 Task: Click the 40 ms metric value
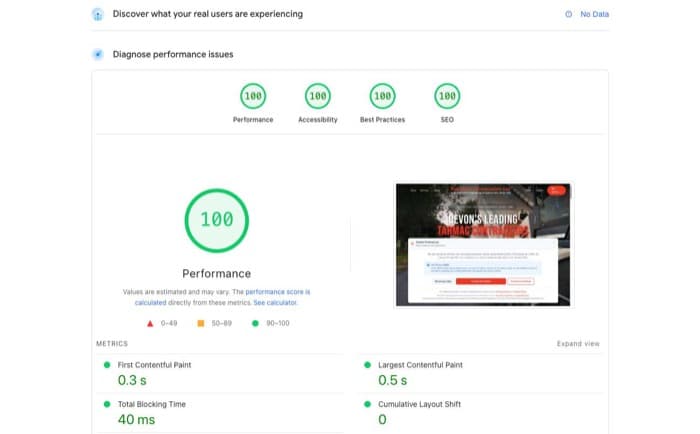coord(137,420)
